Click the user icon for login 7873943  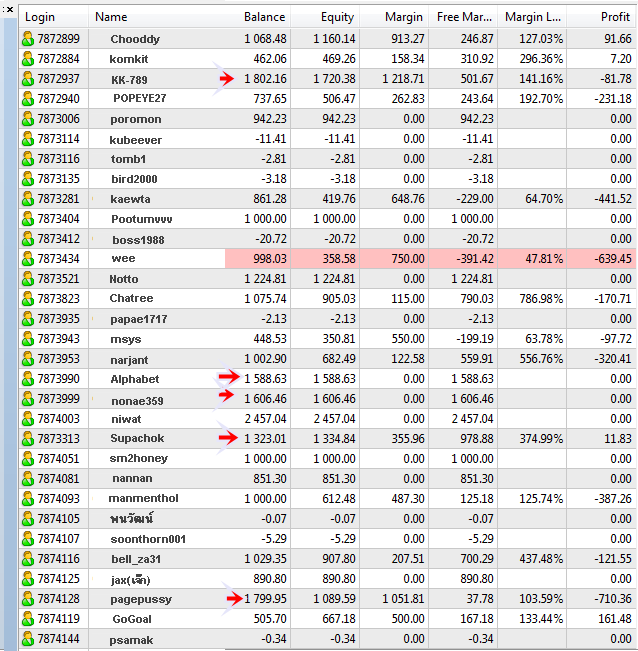pos(28,339)
